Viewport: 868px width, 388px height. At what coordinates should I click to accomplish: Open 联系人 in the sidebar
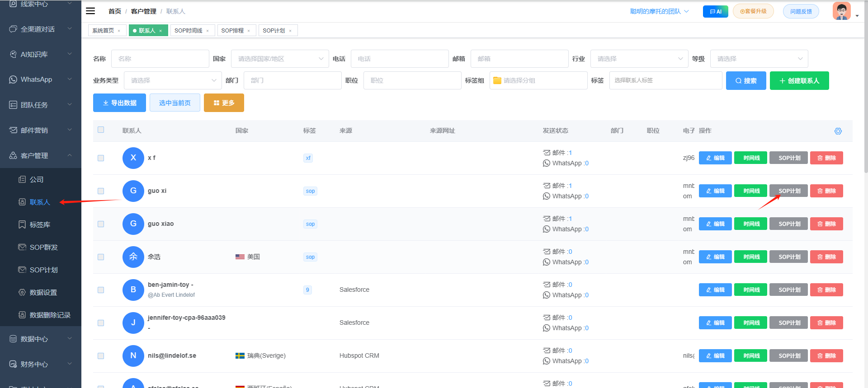click(40, 202)
